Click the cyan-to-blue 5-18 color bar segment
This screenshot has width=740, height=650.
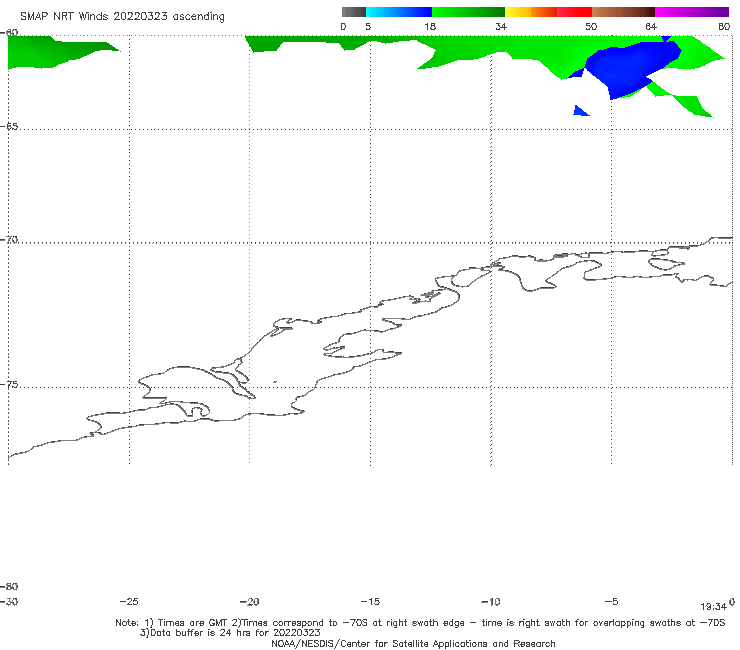(399, 12)
